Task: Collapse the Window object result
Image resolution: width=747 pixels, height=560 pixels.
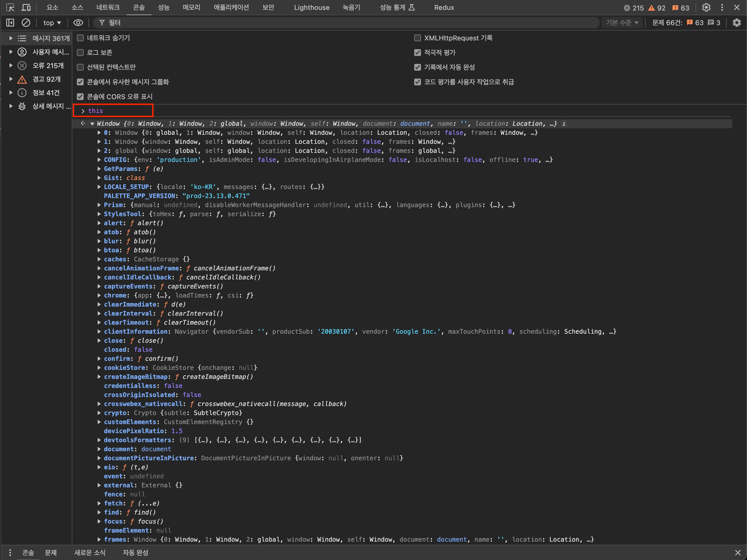Action: point(92,124)
